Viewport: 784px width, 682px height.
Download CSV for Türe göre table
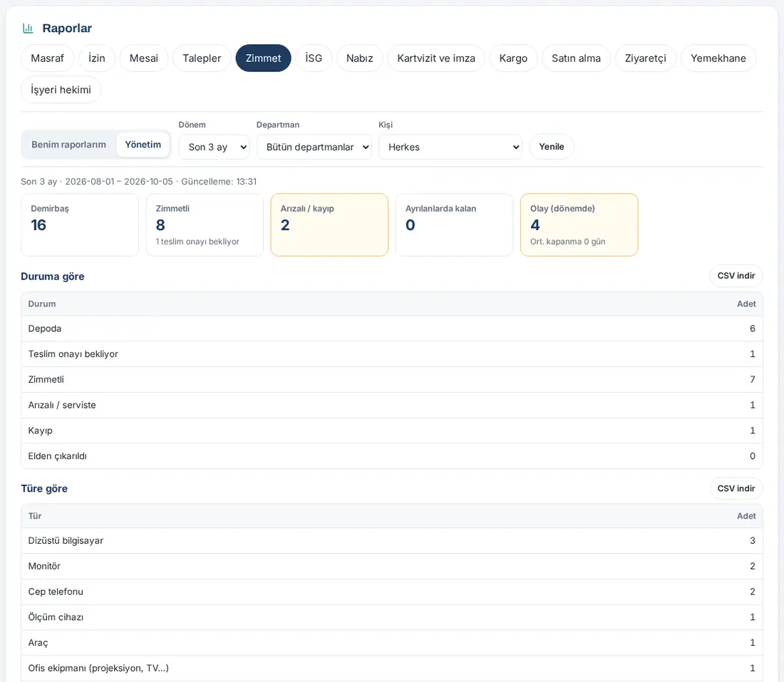(x=736, y=488)
